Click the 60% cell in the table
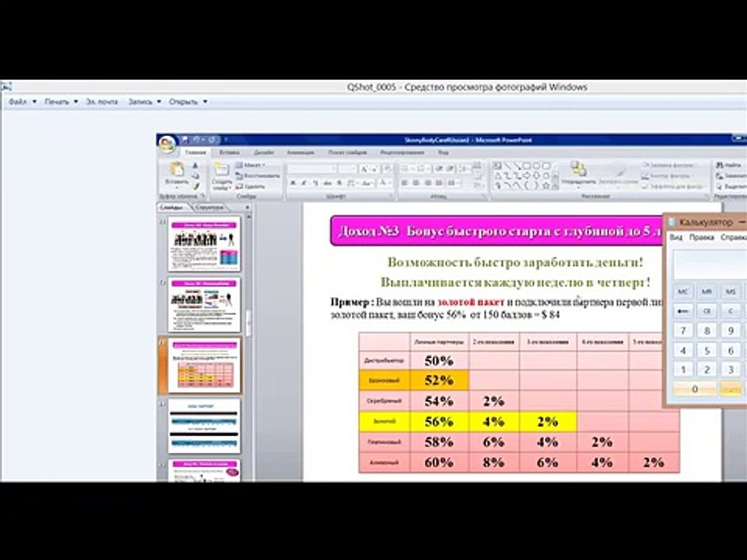This screenshot has width=747, height=560. point(439,462)
